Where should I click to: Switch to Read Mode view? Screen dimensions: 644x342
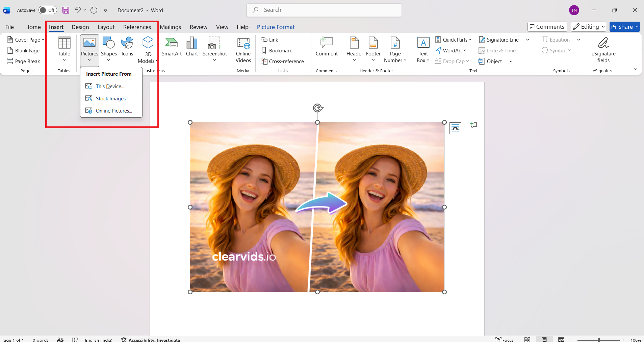[x=527, y=340]
